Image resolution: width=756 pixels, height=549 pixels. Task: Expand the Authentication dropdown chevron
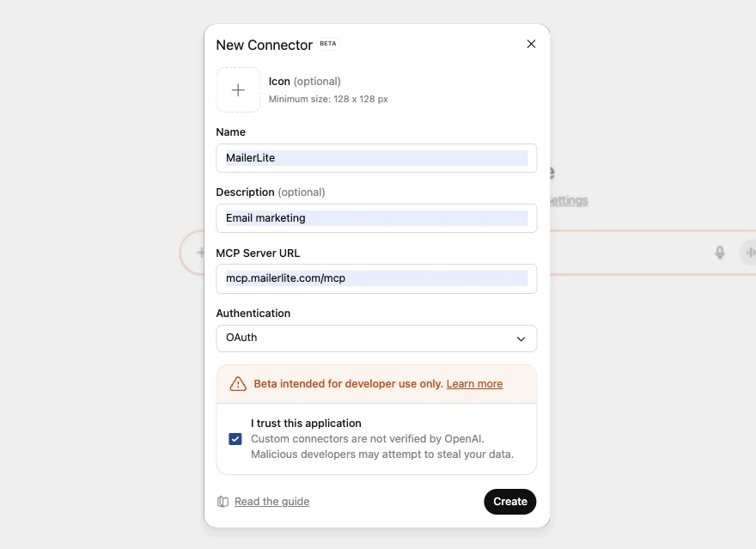(x=521, y=339)
